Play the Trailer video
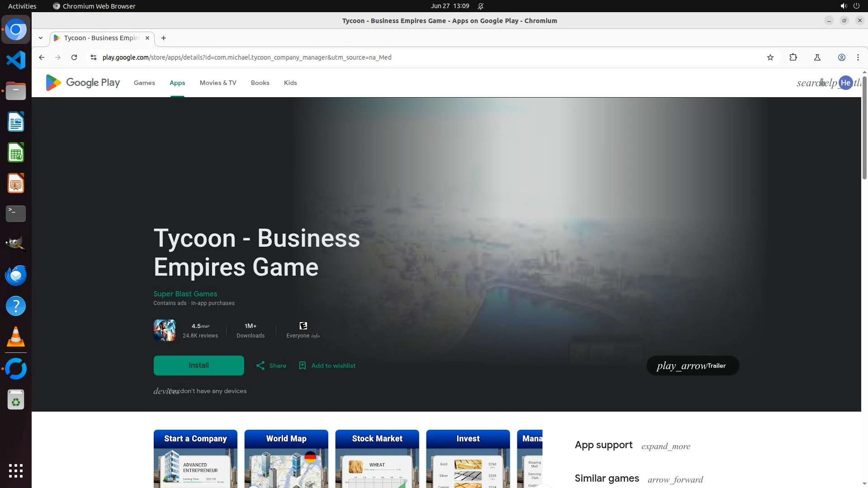This screenshot has width=868, height=488. 692,366
